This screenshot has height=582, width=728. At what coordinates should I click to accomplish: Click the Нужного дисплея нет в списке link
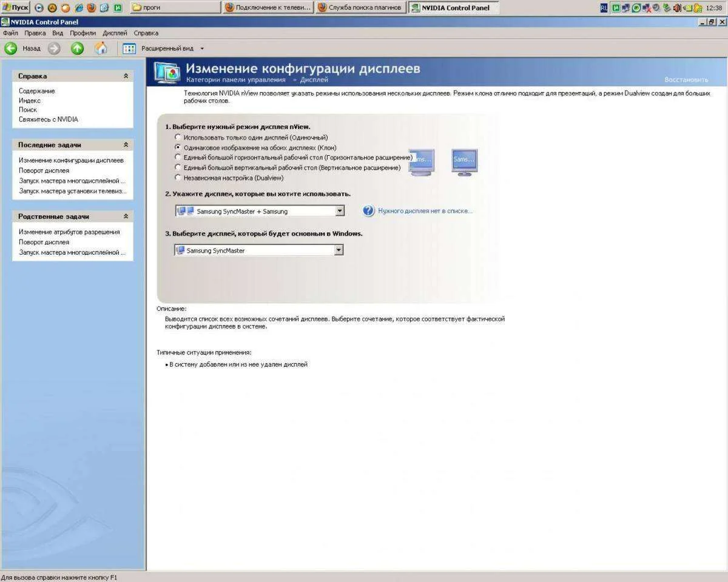point(425,211)
